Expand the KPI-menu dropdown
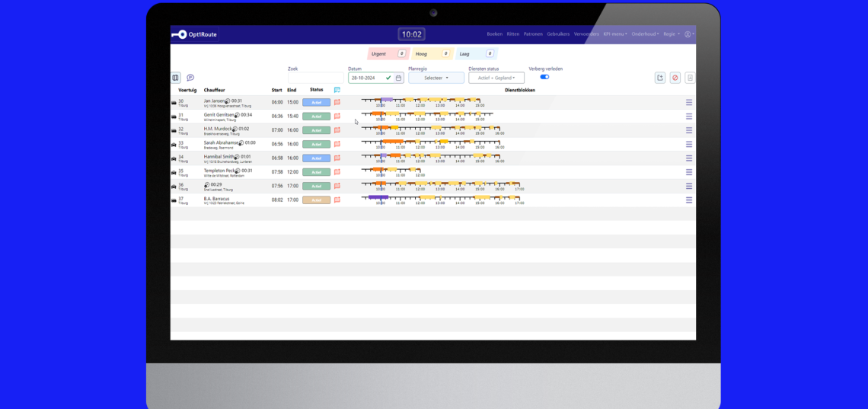Image resolution: width=868 pixels, height=409 pixels. point(614,34)
